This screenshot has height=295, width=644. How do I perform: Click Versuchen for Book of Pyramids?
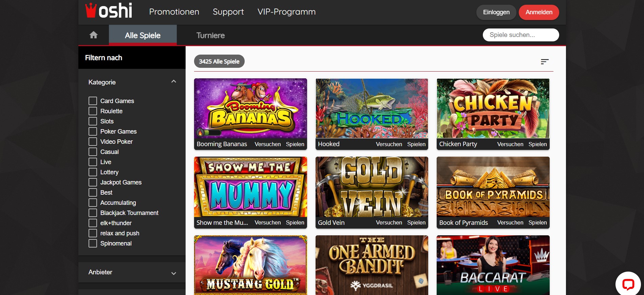point(510,222)
